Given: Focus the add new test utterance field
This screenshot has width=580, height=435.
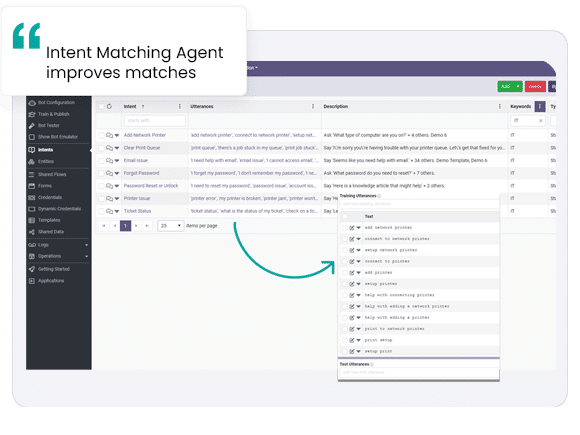Looking at the screenshot, I should pyautogui.click(x=419, y=372).
